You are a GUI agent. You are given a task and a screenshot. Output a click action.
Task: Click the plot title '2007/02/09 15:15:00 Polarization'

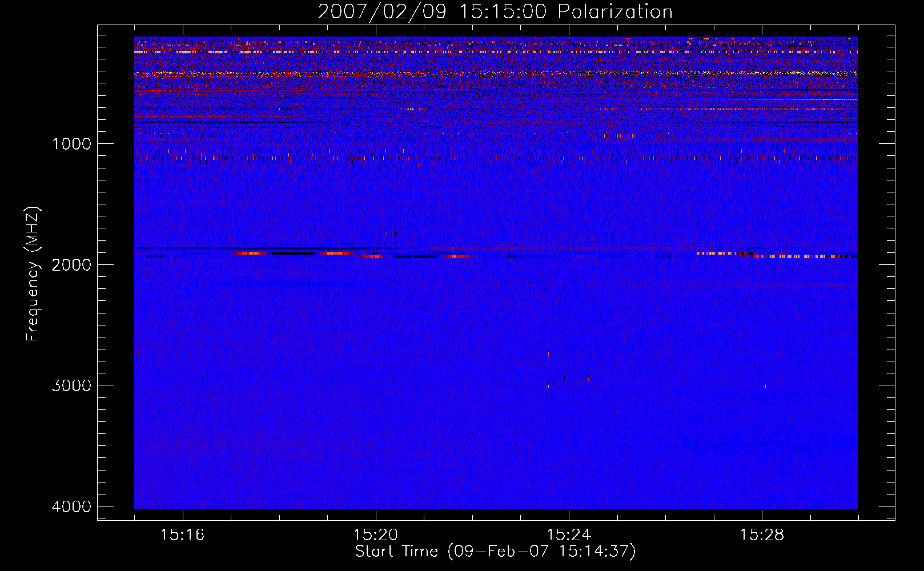point(495,12)
